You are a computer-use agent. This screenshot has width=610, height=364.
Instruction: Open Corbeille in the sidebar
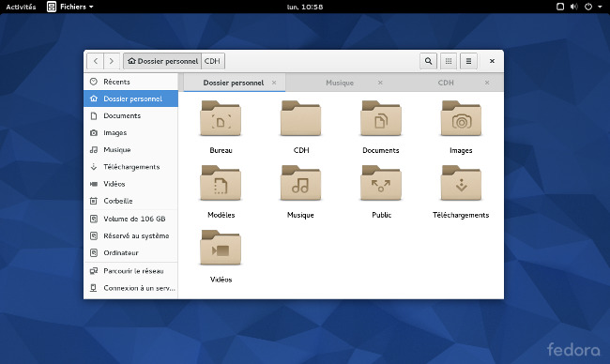[130, 201]
